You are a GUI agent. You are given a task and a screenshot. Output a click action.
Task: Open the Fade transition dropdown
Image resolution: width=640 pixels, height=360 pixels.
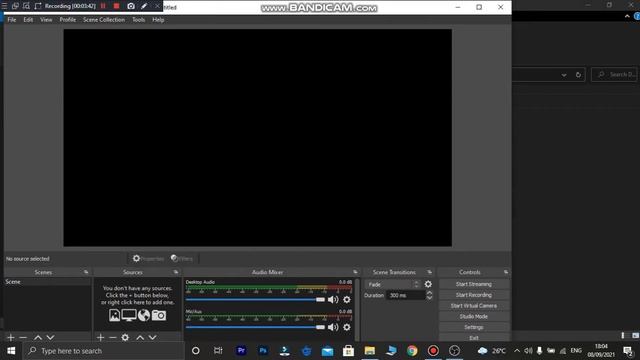392,284
